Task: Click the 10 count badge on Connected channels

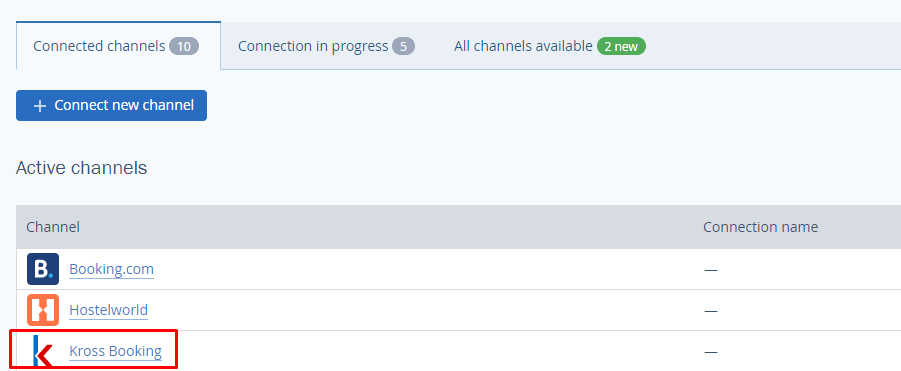Action: click(x=184, y=46)
